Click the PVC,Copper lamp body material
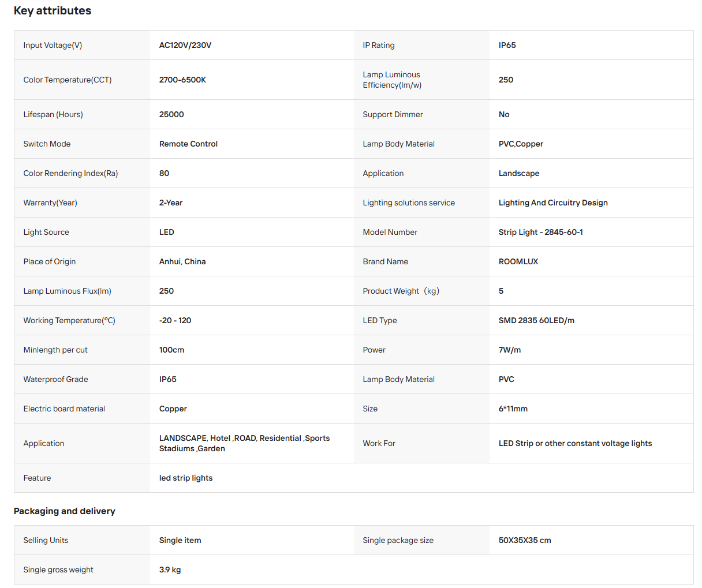This screenshot has height=588, width=702. (x=521, y=144)
